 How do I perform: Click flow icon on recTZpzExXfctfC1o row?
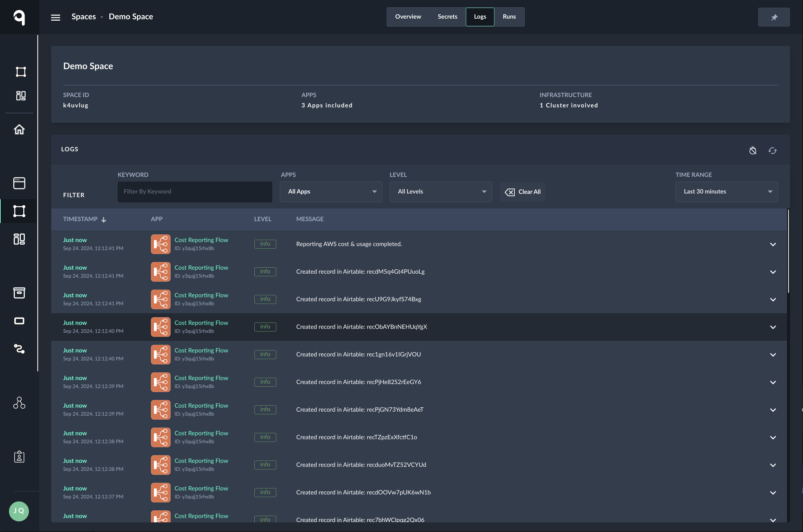161,437
